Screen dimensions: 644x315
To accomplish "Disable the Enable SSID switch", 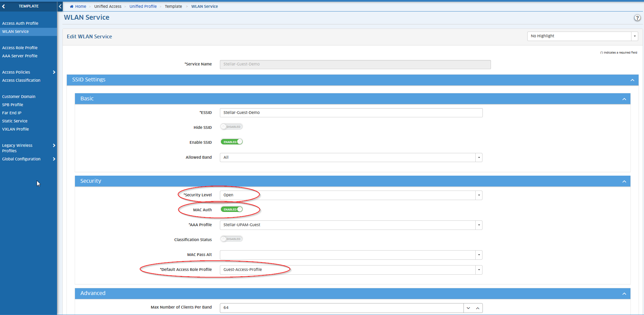I will 231,142.
